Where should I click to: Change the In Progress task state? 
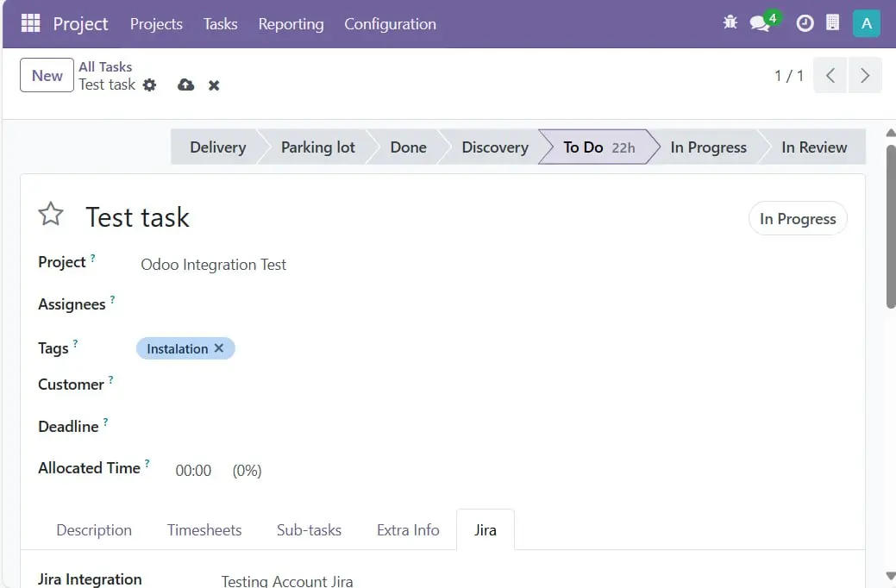coord(797,219)
